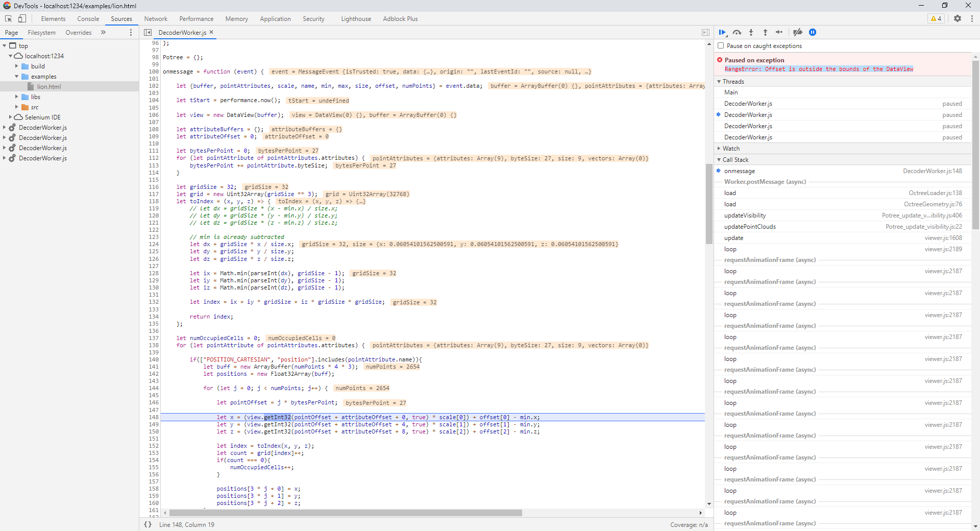The height and width of the screenshot is (531, 980).
Task: Show more navigator tabs chevron
Action: click(x=103, y=32)
